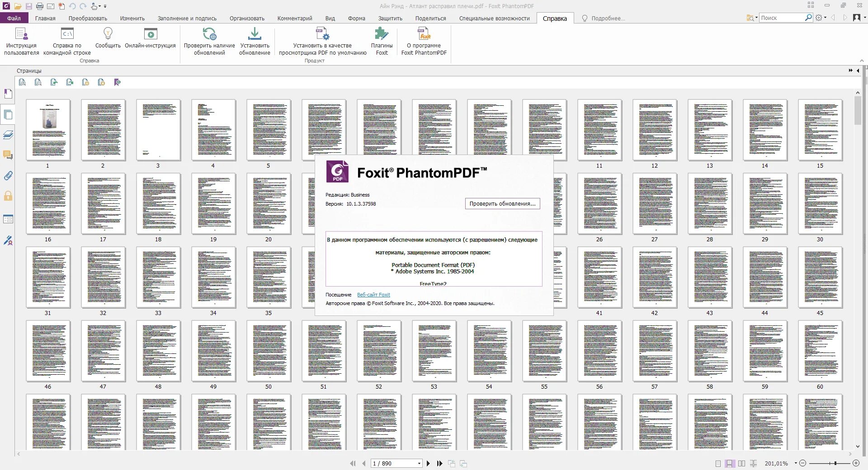Set Foxit as default PDF viewer
This screenshot has height=470, width=868.
(322, 41)
